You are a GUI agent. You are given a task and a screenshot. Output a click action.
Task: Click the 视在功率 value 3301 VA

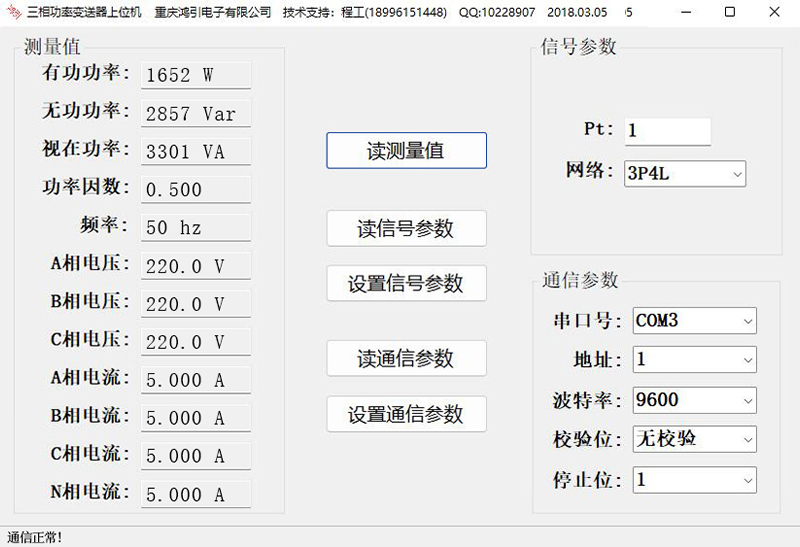tap(196, 152)
